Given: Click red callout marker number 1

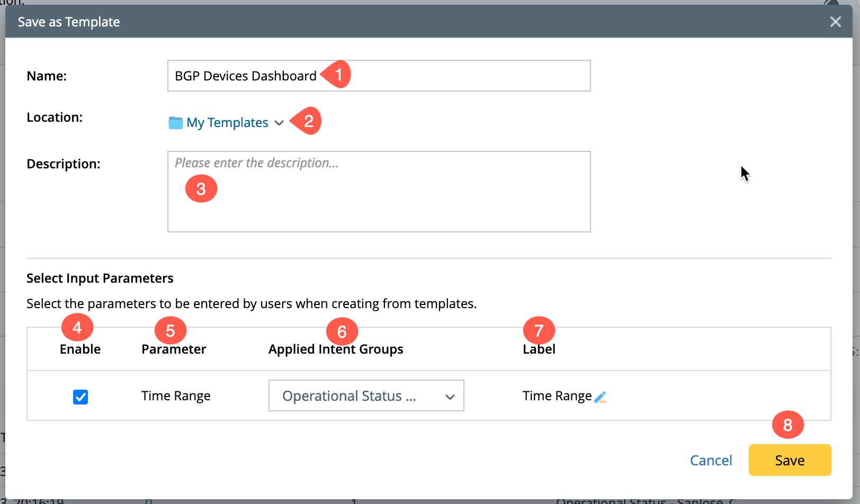Looking at the screenshot, I should click(x=337, y=75).
